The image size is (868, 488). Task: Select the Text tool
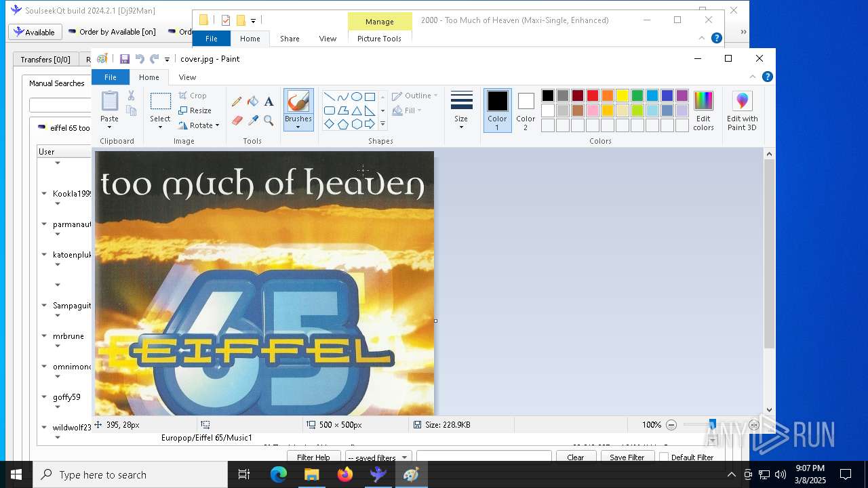269,102
